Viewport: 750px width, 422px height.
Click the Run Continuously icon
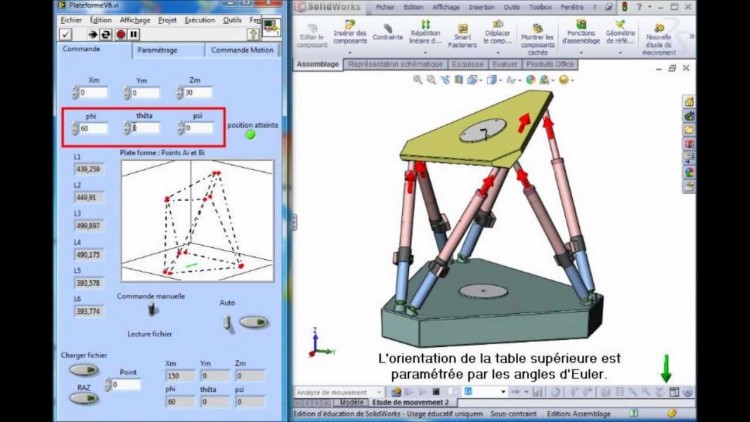pos(106,34)
